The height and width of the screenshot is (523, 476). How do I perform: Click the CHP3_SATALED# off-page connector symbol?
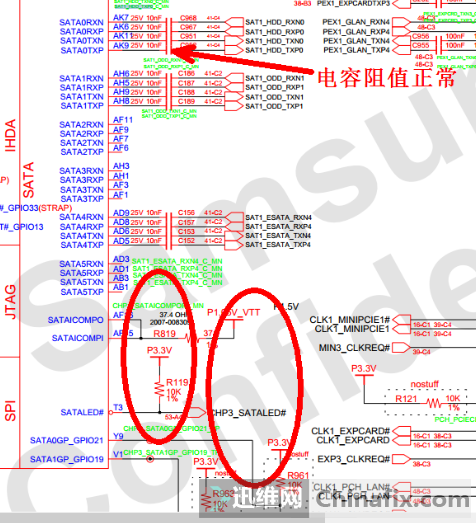click(x=197, y=413)
